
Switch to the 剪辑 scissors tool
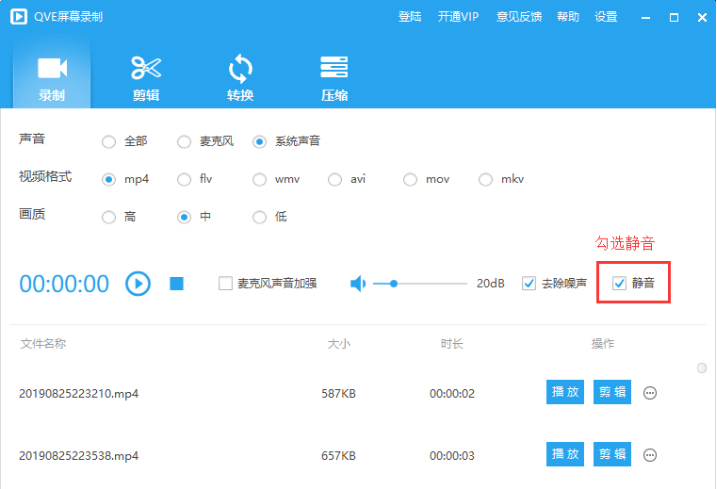146,68
